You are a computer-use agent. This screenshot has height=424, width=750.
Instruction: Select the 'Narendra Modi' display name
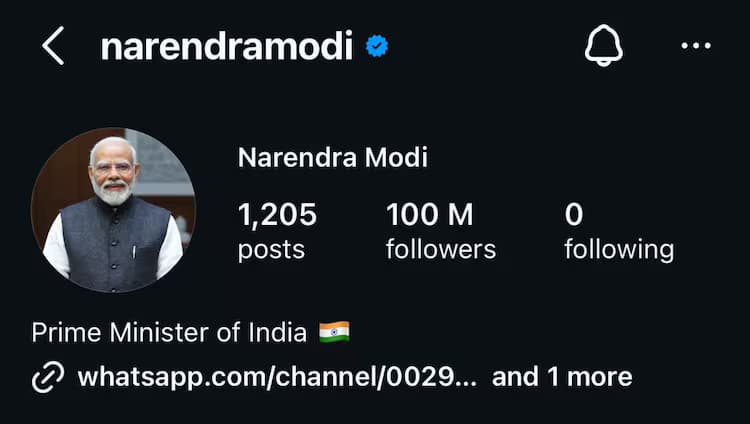(332, 157)
